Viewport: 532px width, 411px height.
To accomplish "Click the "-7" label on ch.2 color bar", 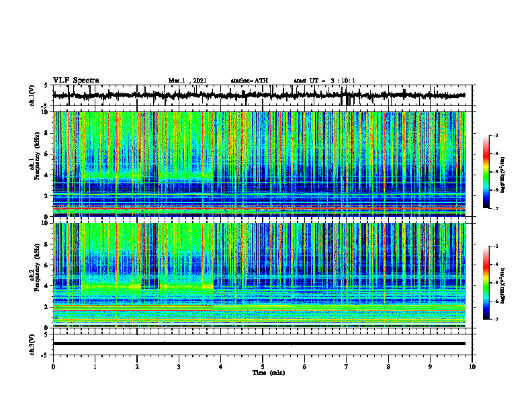I will (496, 319).
